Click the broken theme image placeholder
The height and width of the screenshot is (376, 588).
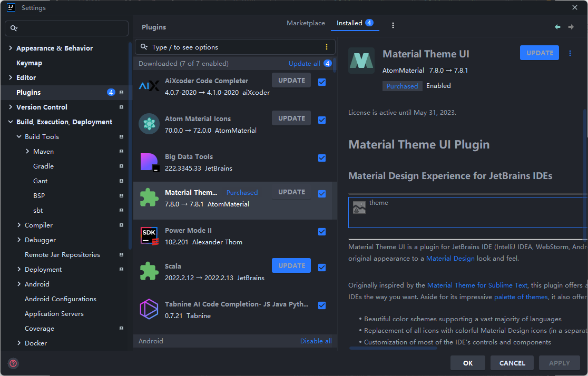pyautogui.click(x=359, y=207)
